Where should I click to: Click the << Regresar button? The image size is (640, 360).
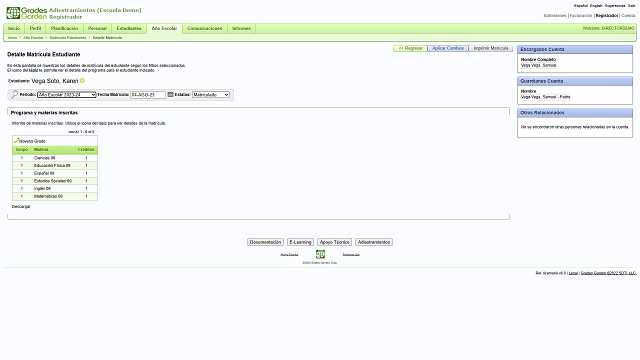point(410,48)
